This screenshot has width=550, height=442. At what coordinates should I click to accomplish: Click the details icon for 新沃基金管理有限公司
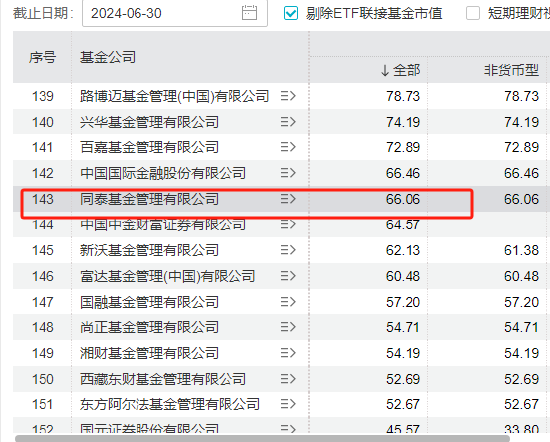click(x=288, y=250)
